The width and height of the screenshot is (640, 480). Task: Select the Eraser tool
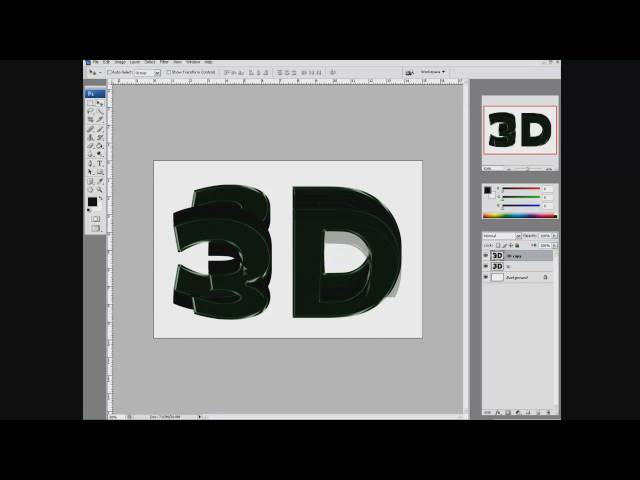click(91, 146)
